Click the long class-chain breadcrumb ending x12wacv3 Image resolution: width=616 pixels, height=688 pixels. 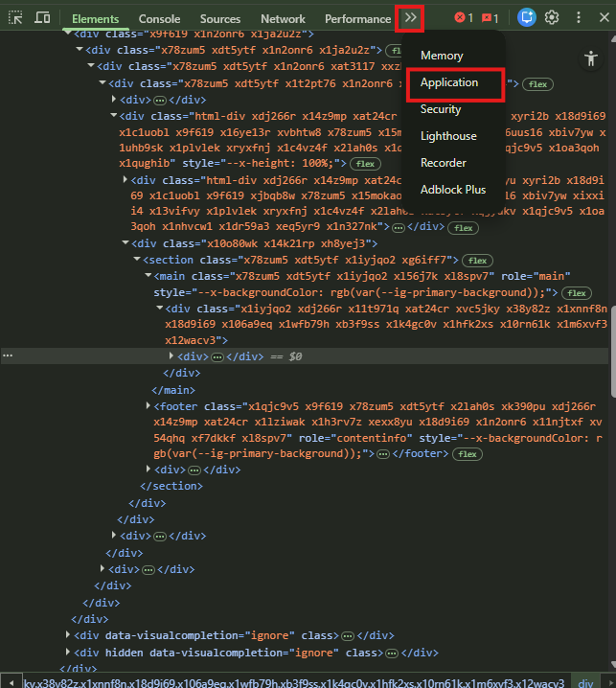[294, 683]
